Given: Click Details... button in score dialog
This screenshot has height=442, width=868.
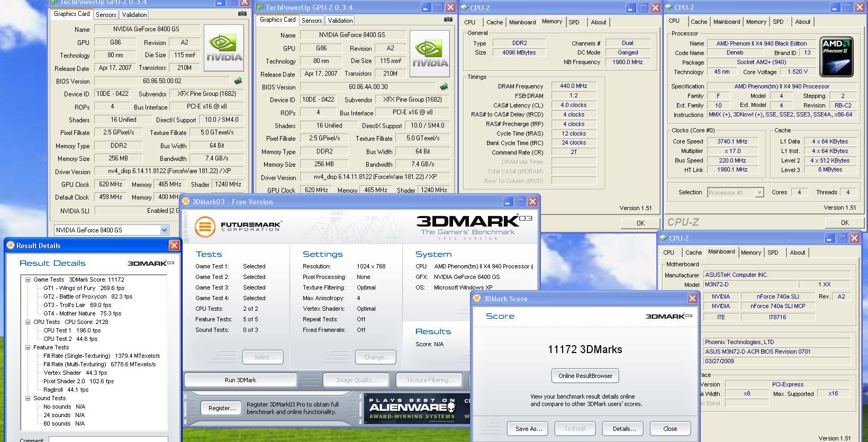Looking at the screenshot, I should pyautogui.click(x=624, y=429).
